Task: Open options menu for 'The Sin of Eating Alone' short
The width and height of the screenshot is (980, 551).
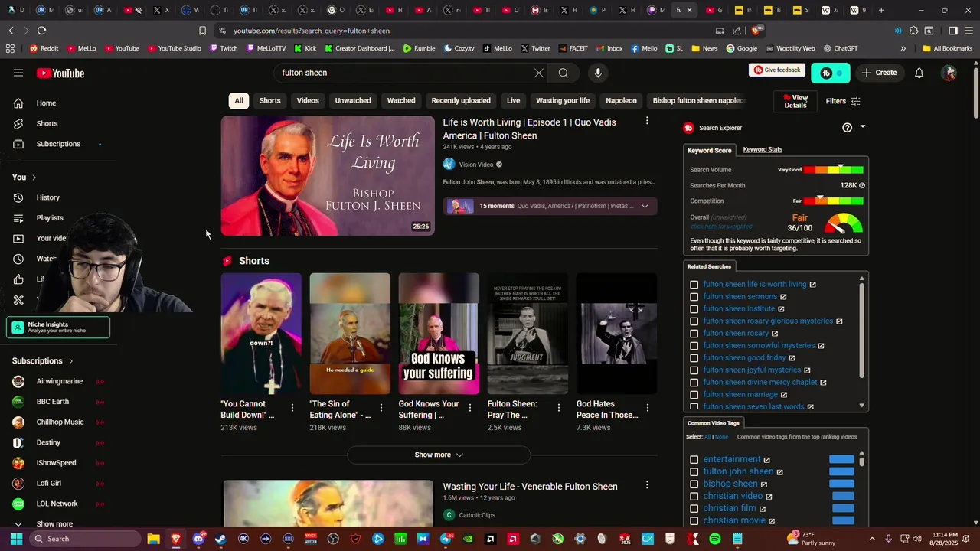Action: [x=381, y=408]
